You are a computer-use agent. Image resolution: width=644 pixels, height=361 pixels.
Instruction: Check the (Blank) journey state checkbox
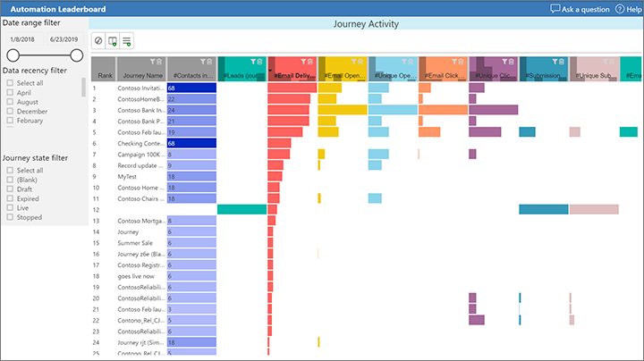10,180
